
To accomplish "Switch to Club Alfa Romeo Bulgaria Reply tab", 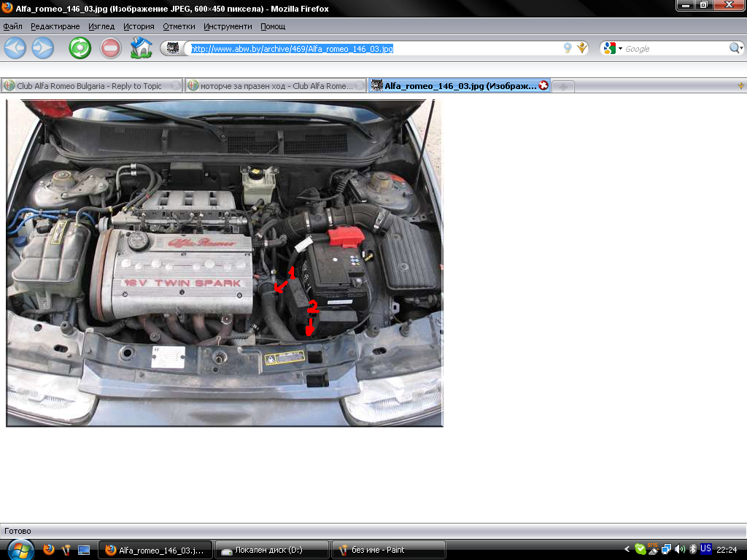I will [x=89, y=86].
